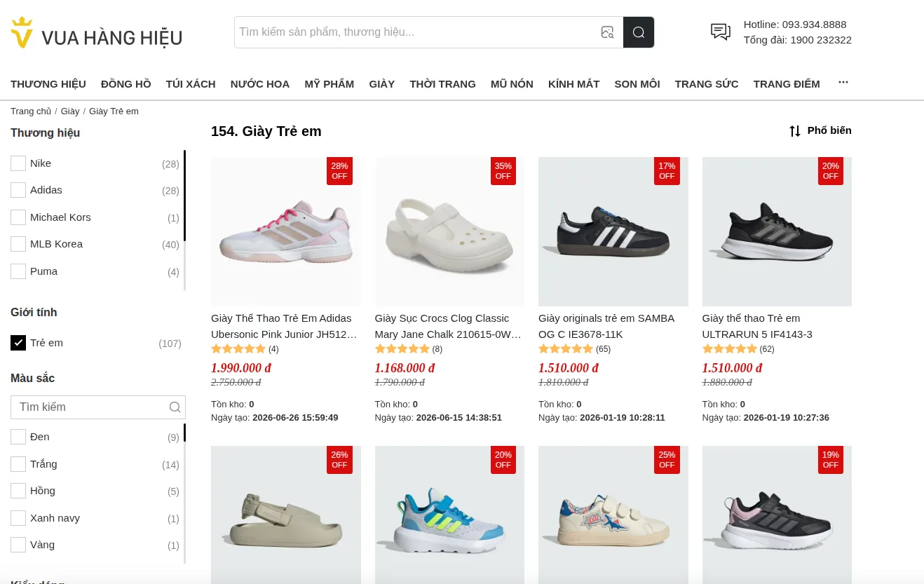Go to KÍNH MẮT menu category
The height and width of the screenshot is (584, 924).
[573, 84]
